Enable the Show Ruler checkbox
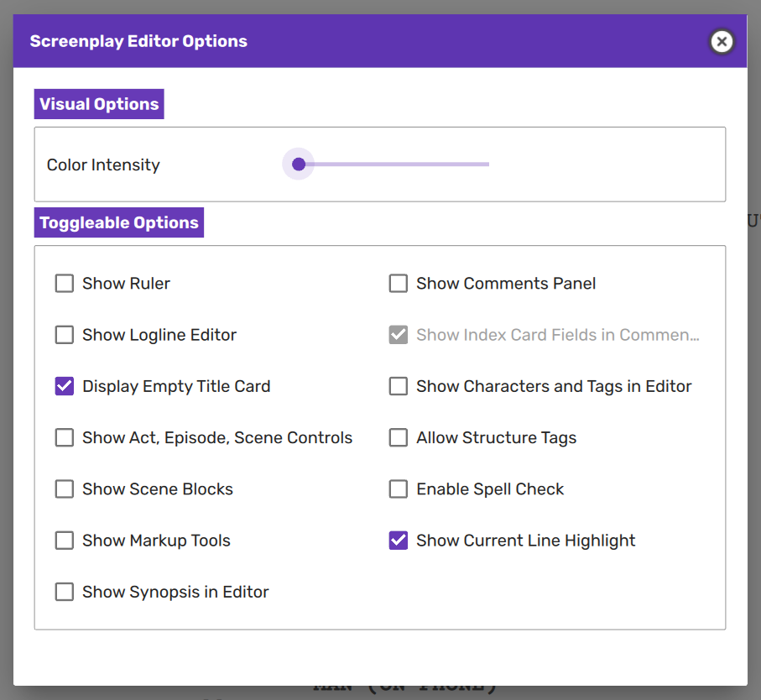This screenshot has height=700, width=761. click(x=65, y=284)
